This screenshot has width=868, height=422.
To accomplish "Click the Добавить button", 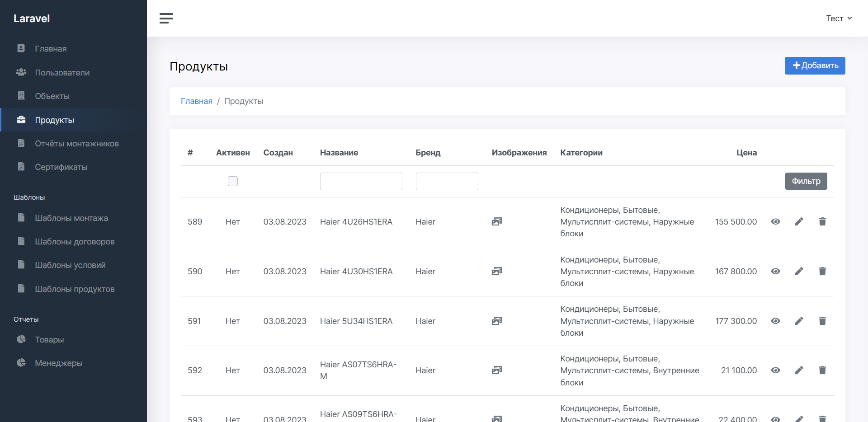I will click(815, 66).
